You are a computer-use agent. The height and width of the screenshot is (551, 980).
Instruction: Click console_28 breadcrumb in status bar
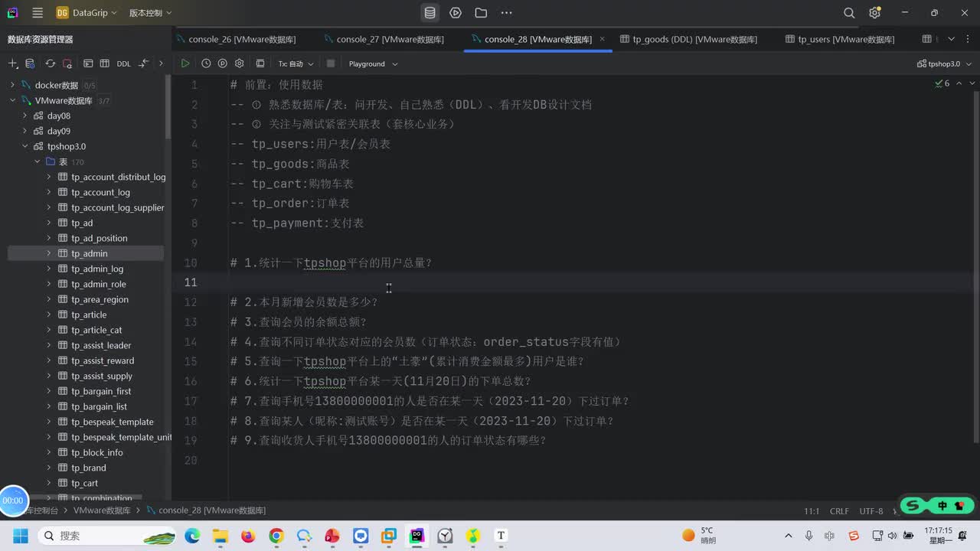206,510
